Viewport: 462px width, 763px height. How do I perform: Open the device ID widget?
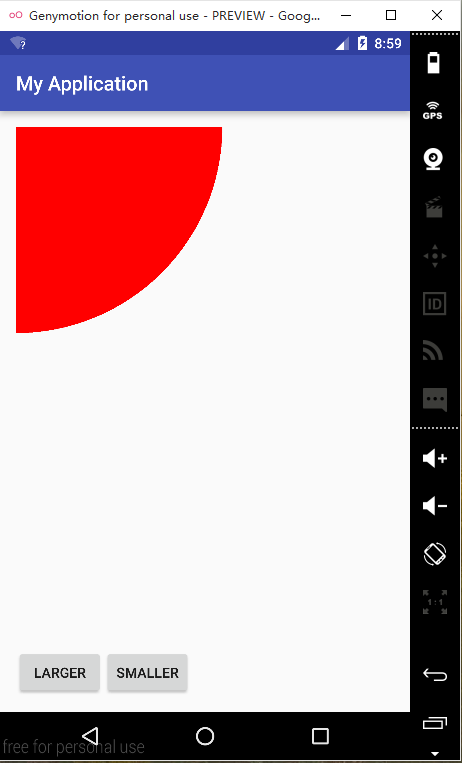(x=435, y=304)
